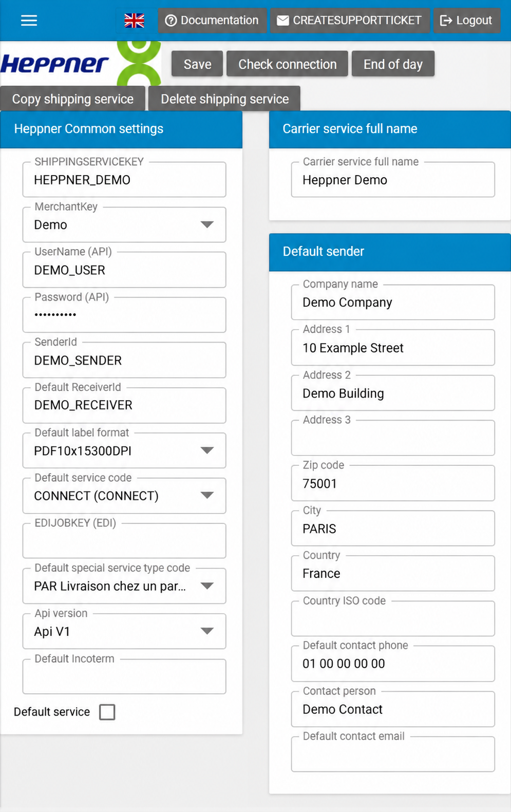511x812 pixels.
Task: Edit the SHIPPINGSERVICEKEY field
Action: click(124, 180)
